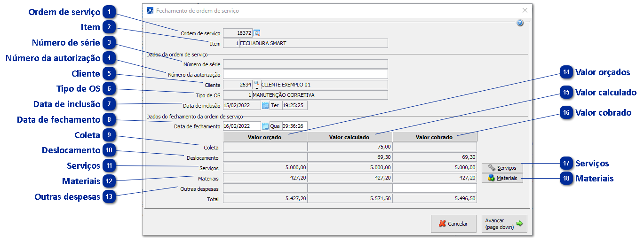Click the Total Valor calculado 5.571,50
The image size is (644, 243).
[350, 198]
